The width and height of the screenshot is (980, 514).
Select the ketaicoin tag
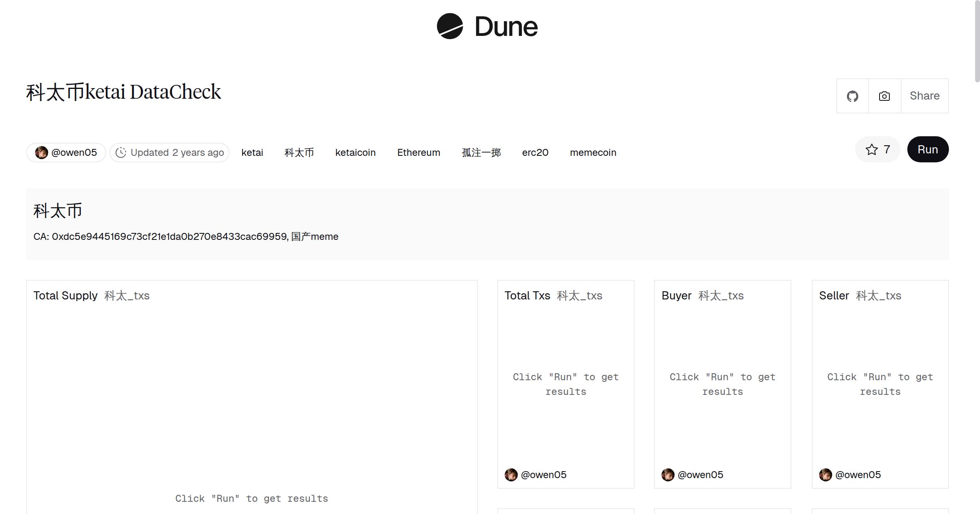(355, 153)
